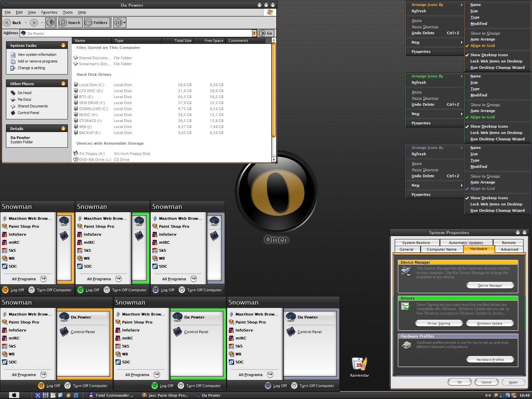532x399 pixels.
Task: Click the Device Manager button
Action: [x=490, y=285]
